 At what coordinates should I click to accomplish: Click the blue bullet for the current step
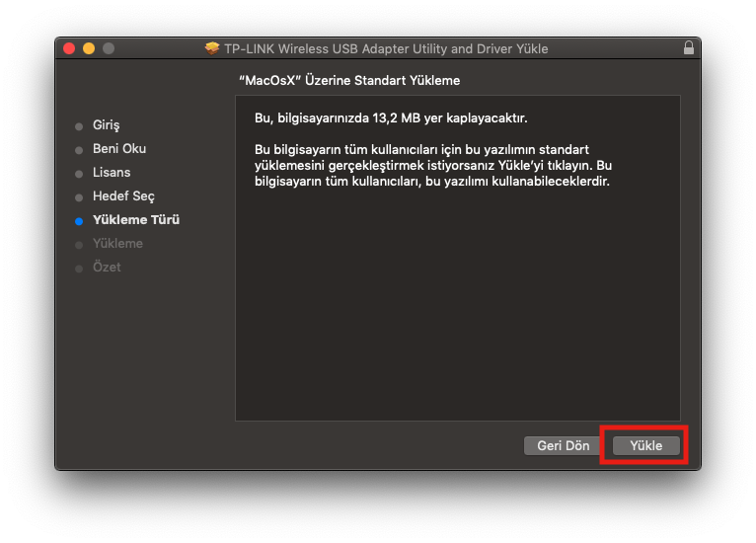pyautogui.click(x=79, y=221)
